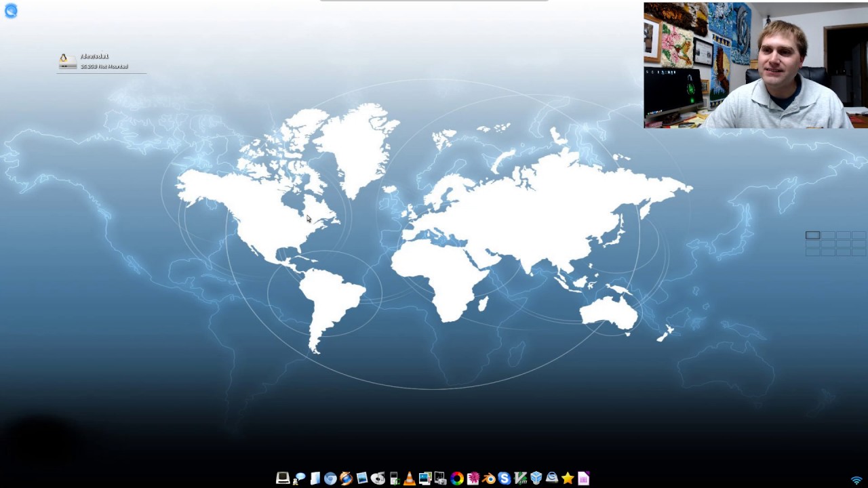The height and width of the screenshot is (488, 868).
Task: Launch the pink flower application icon
Action: [473, 479]
